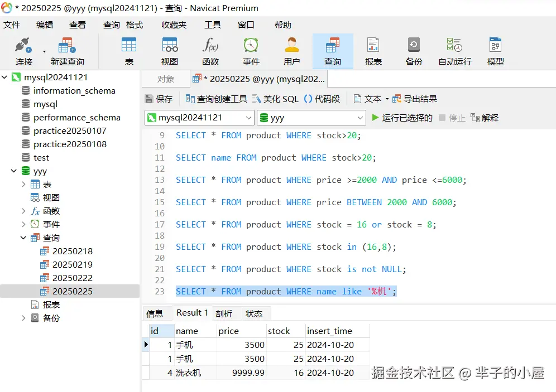This screenshot has width=556, height=392.
Task: Click the price column header
Action: 242,331
